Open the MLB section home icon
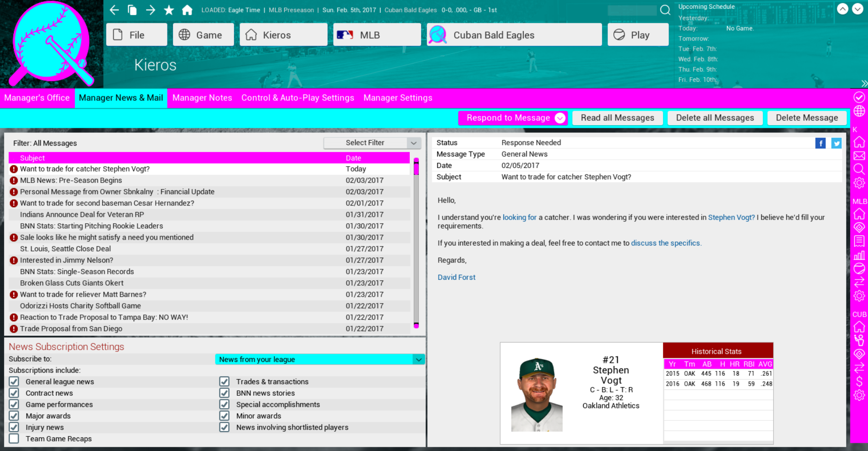868x451 pixels. [859, 213]
